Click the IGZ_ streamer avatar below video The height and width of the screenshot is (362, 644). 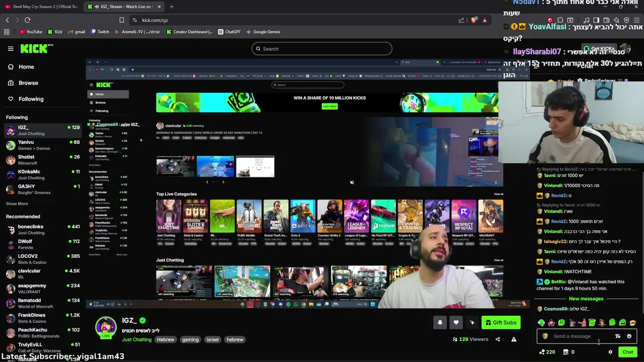(x=106, y=327)
